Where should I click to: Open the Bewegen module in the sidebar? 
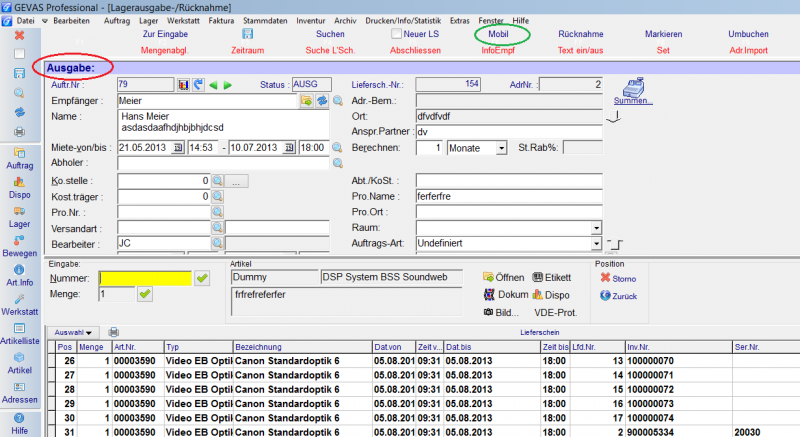(x=19, y=246)
